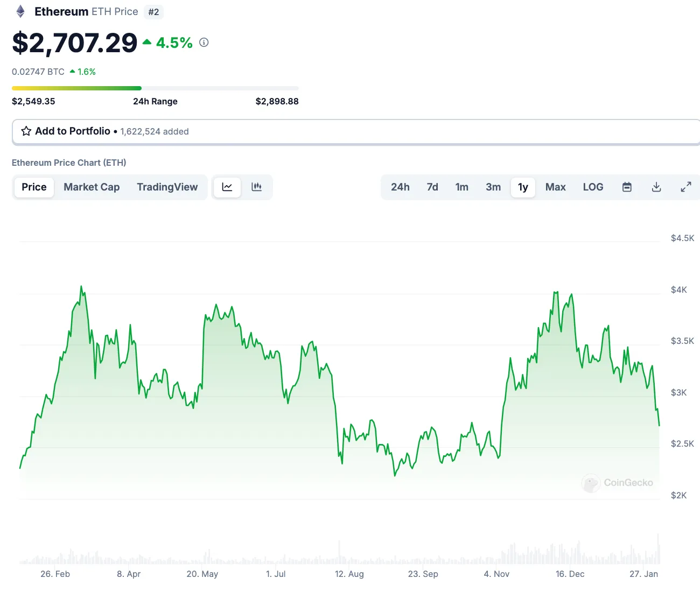Switch to candlestick chart icon
This screenshot has width=700, height=592.
tap(257, 187)
